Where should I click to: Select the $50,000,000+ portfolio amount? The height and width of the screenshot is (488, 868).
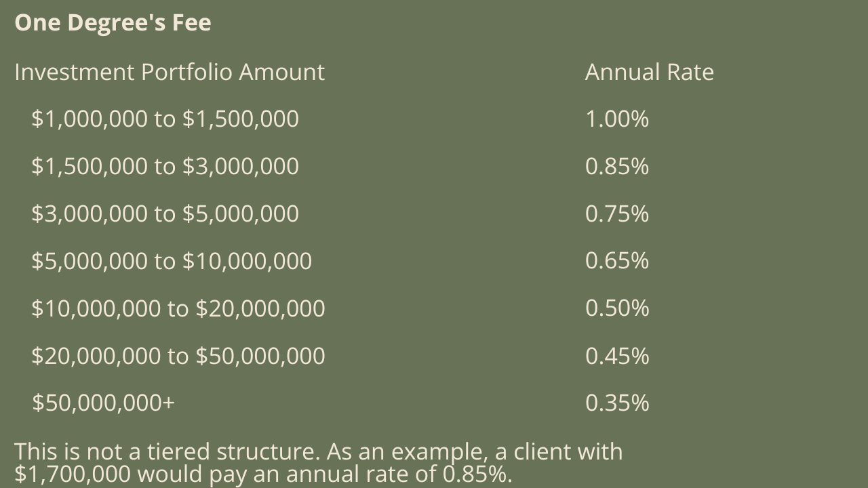(103, 403)
